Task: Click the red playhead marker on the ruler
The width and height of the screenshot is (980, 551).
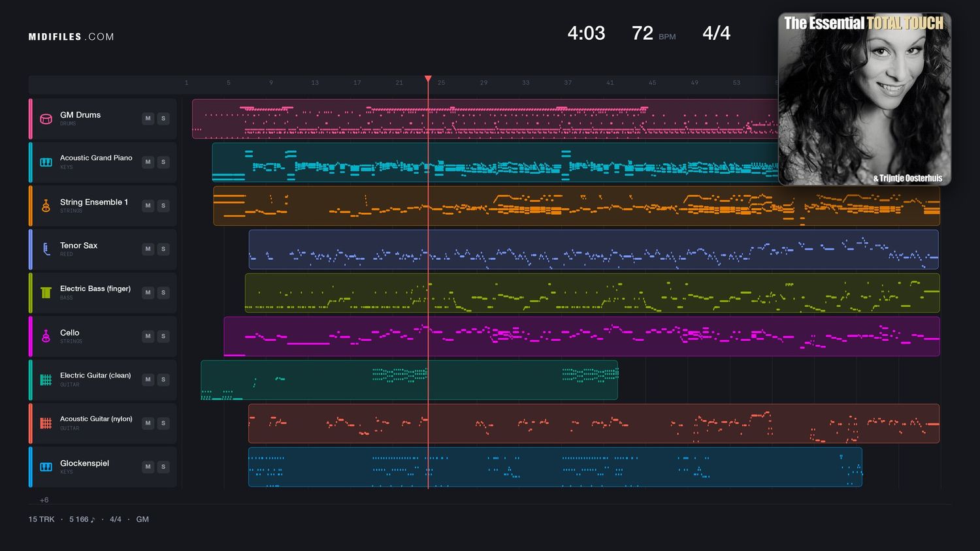Action: [428, 79]
